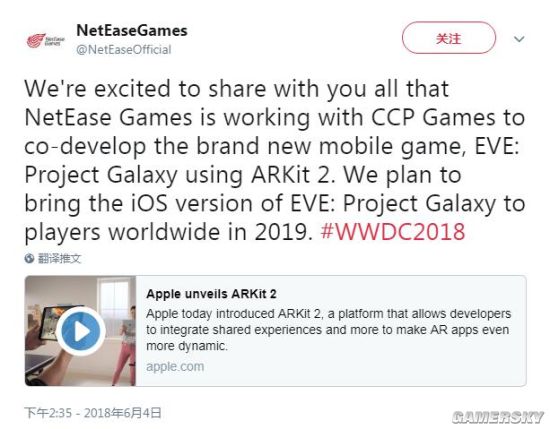This screenshot has height=429, width=550.
Task: Open the Apple unveils ARKit 2 headline
Action: coord(211,294)
